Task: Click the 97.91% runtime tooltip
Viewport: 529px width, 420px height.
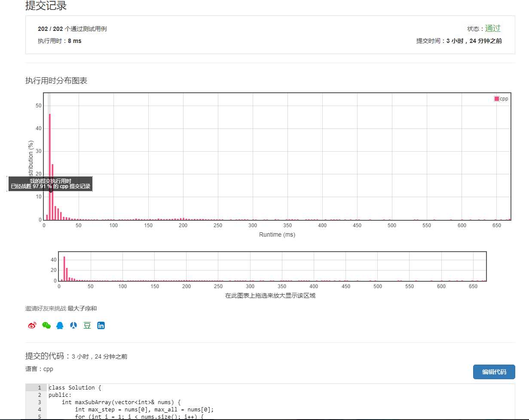Action: pos(50,184)
